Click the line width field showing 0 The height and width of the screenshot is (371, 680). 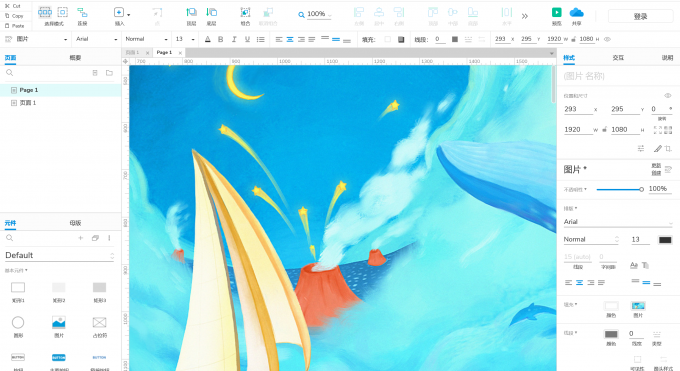[439, 39]
